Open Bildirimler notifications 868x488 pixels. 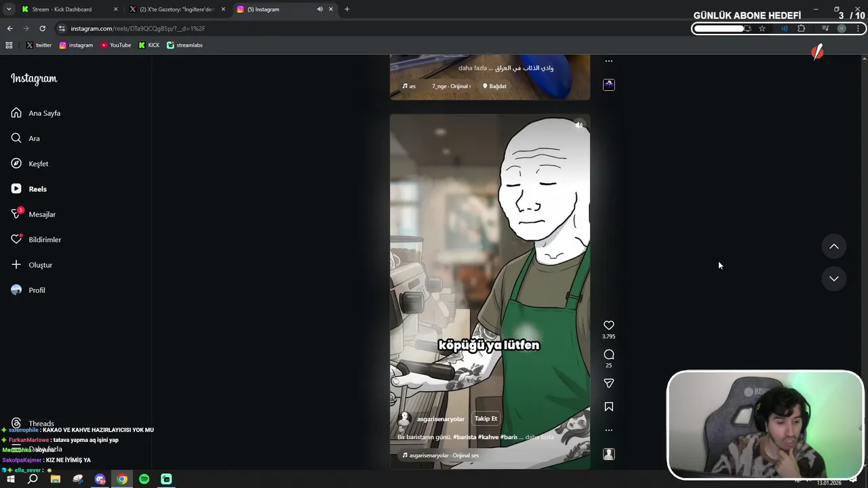[36, 239]
